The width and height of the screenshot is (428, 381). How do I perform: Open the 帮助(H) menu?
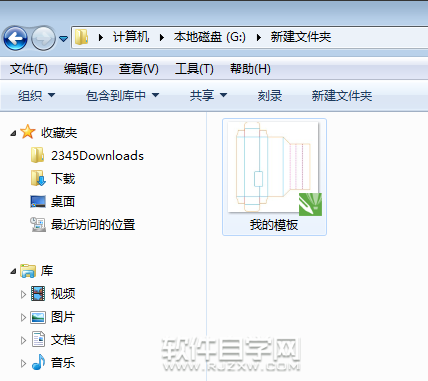[250, 69]
